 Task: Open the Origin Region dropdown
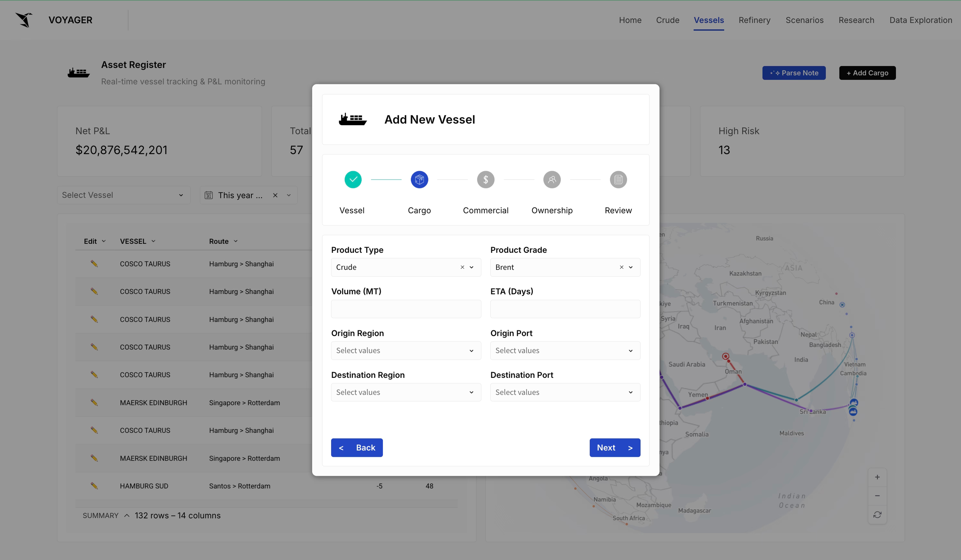pos(406,350)
